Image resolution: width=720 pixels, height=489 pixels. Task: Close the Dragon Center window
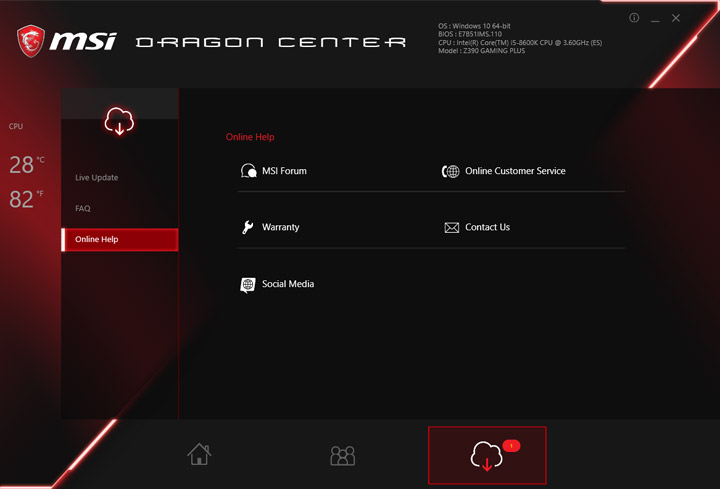click(x=675, y=18)
